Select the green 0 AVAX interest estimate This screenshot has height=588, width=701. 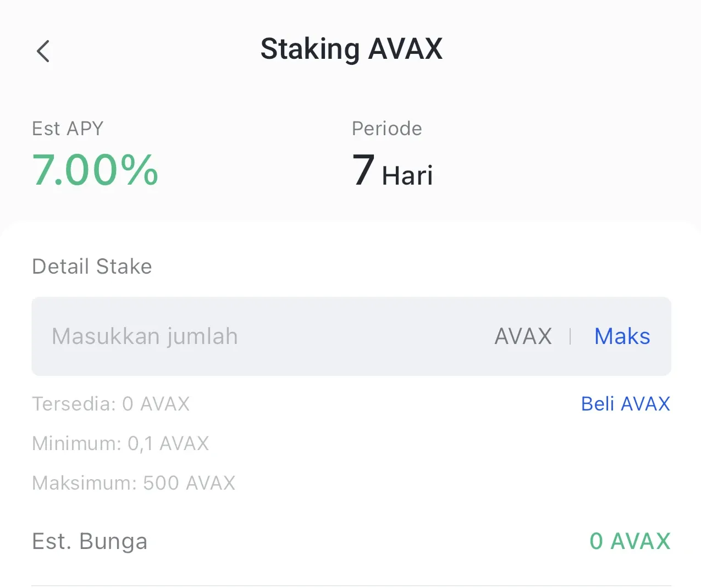629,541
